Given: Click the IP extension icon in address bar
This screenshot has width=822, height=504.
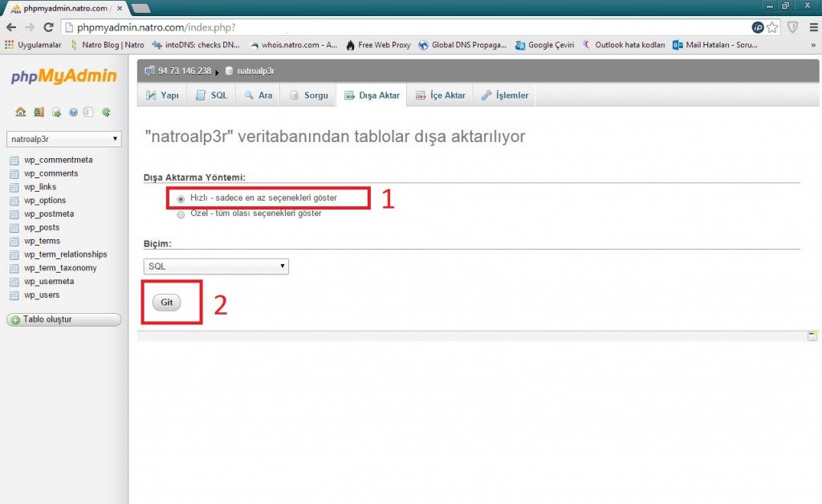Looking at the screenshot, I should tap(758, 27).
